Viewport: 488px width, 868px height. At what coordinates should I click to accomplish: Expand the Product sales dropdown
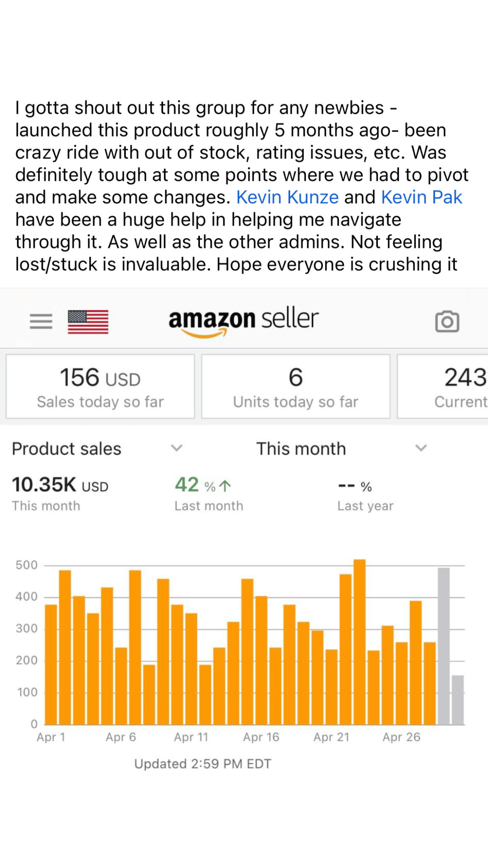[x=177, y=448]
